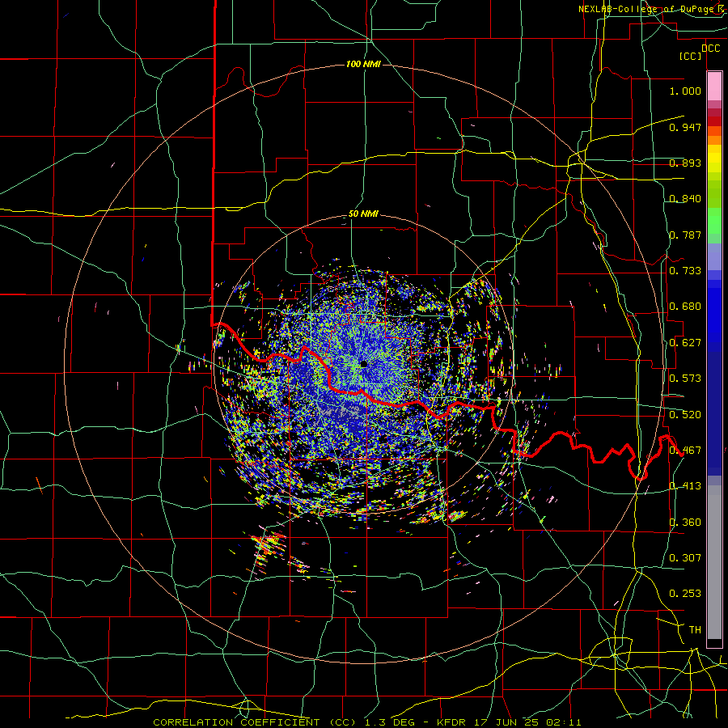The width and height of the screenshot is (728, 728).
Task: Click the 100 NMI range ring label
Action: 363,64
